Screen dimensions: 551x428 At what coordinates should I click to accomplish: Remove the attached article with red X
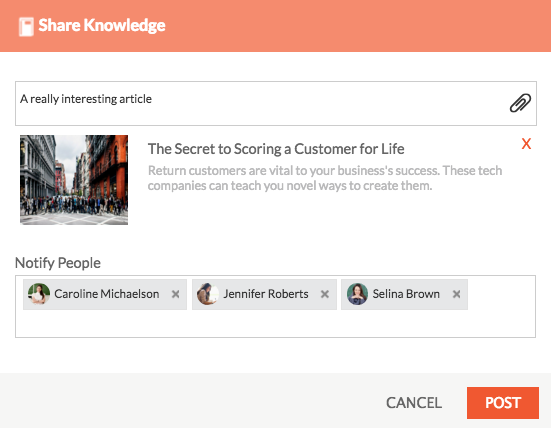pos(526,143)
